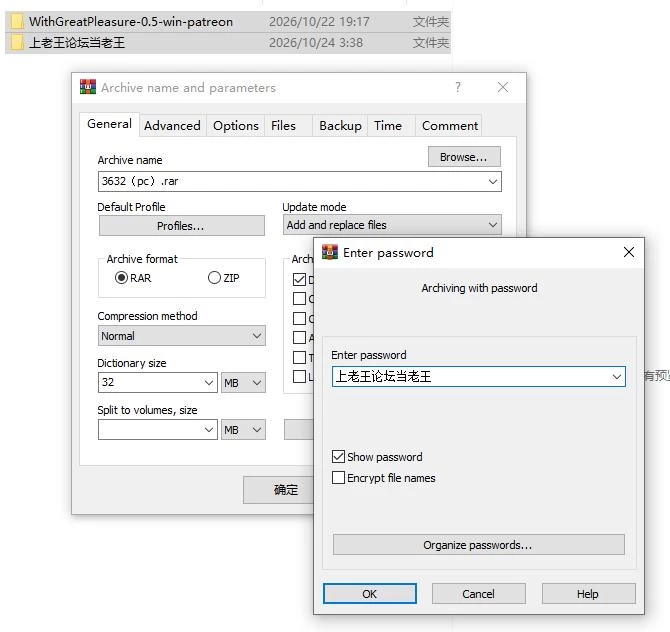This screenshot has height=632, width=670.
Task: Enable Encrypt file names checkbox
Action: [338, 477]
